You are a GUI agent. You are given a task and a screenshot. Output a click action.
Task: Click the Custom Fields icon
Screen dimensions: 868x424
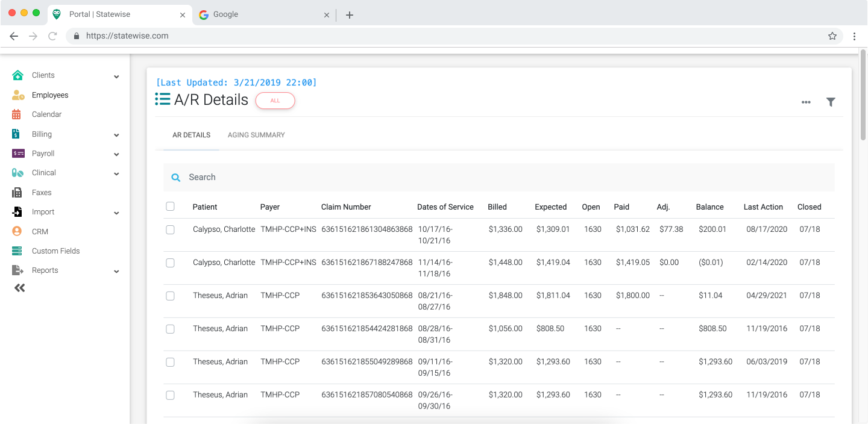point(17,251)
